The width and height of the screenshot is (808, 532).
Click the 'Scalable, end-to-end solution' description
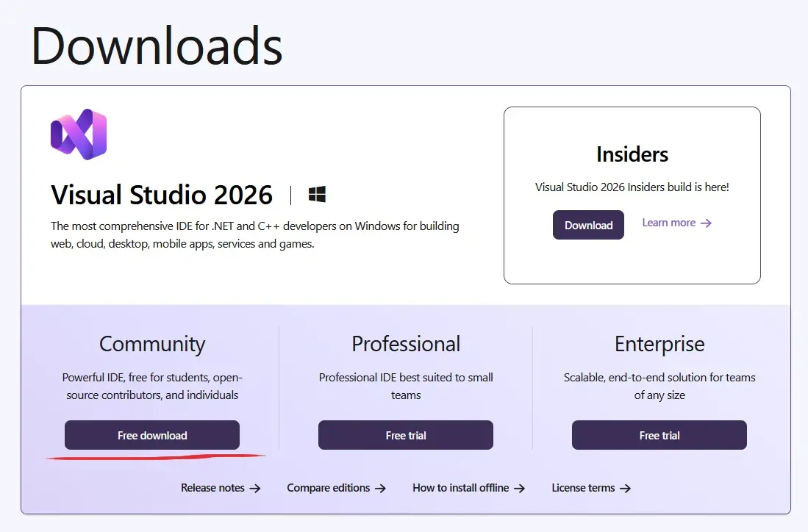(659, 387)
